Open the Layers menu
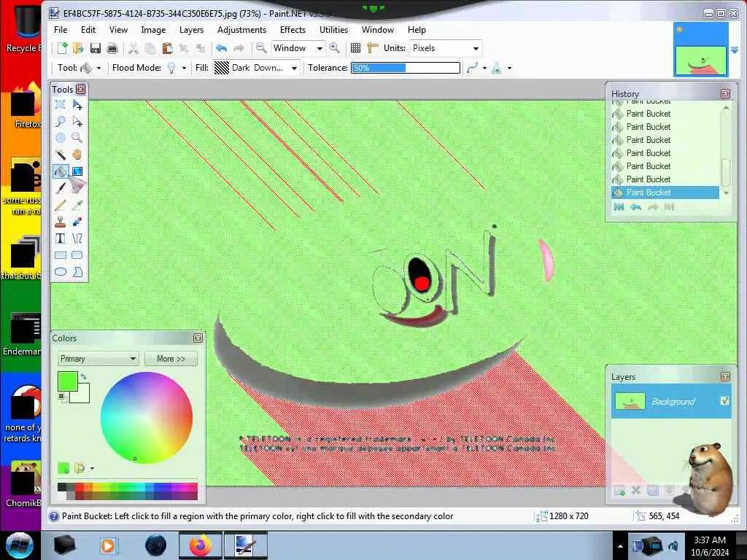This screenshot has height=560, width=747. pyautogui.click(x=192, y=29)
